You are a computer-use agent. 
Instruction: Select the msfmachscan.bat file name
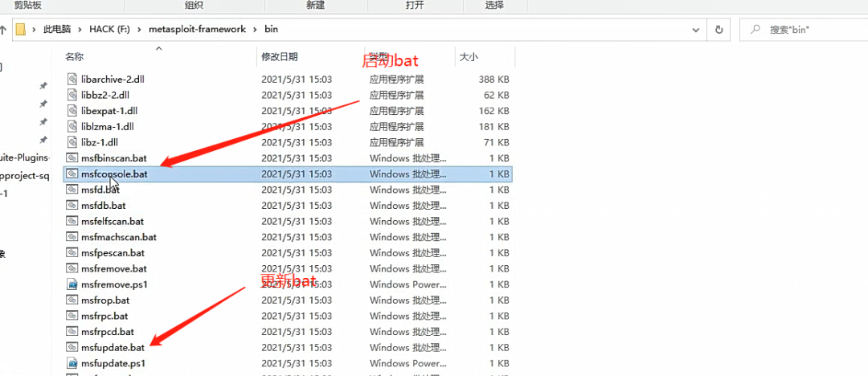click(118, 237)
